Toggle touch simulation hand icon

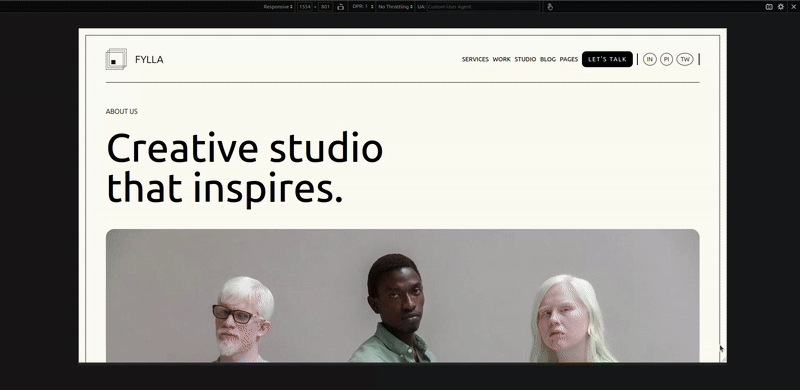[x=550, y=7]
